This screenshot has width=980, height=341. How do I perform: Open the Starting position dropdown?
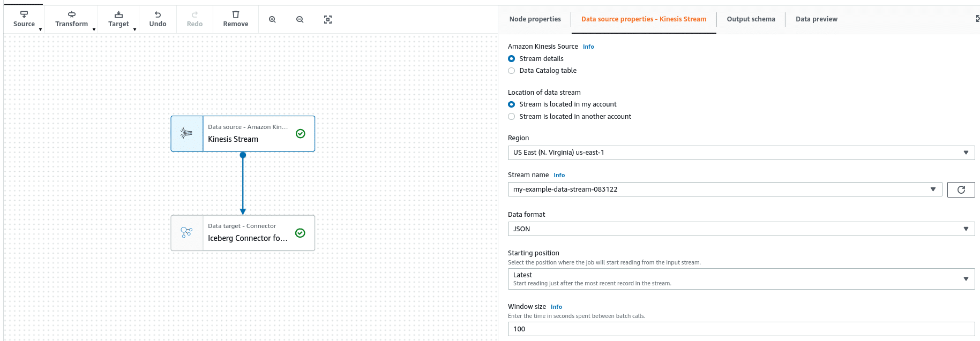coord(740,279)
